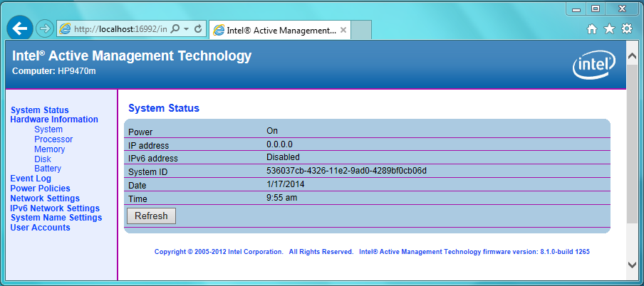Click the search magnifier icon in address bar
Screen dimensions: 644x286
(x=175, y=28)
